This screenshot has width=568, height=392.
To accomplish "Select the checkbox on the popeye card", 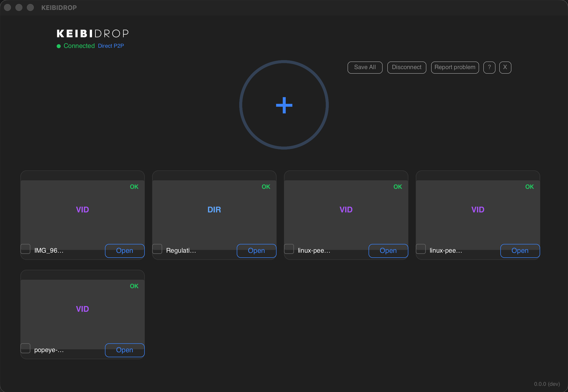I will click(x=26, y=348).
